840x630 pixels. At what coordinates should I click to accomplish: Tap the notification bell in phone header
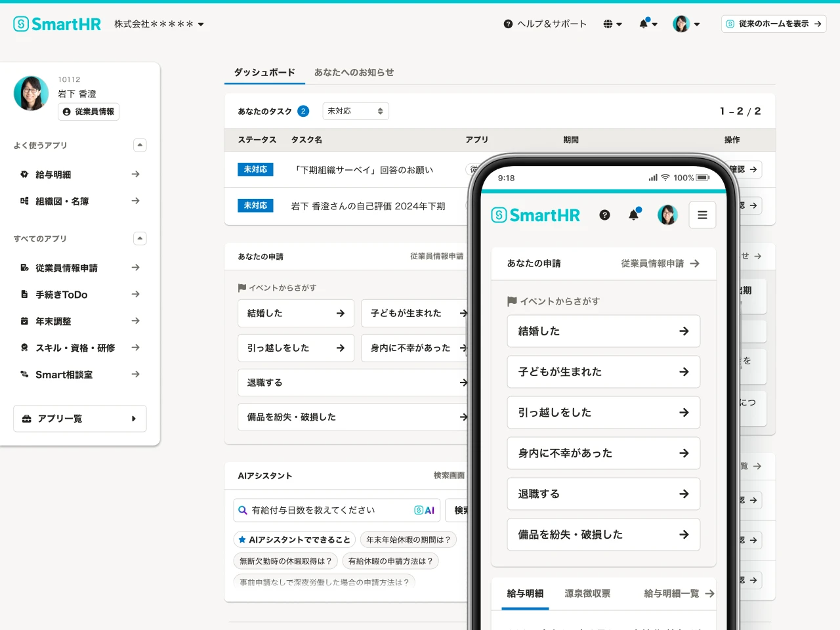click(x=635, y=214)
